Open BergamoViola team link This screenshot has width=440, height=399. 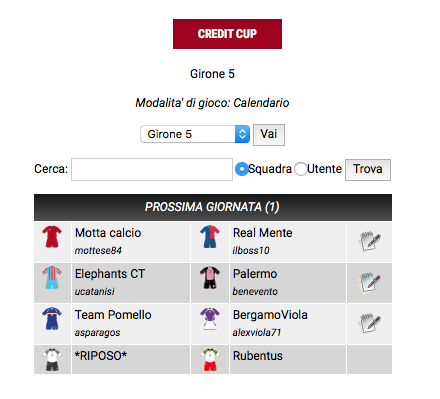click(270, 315)
